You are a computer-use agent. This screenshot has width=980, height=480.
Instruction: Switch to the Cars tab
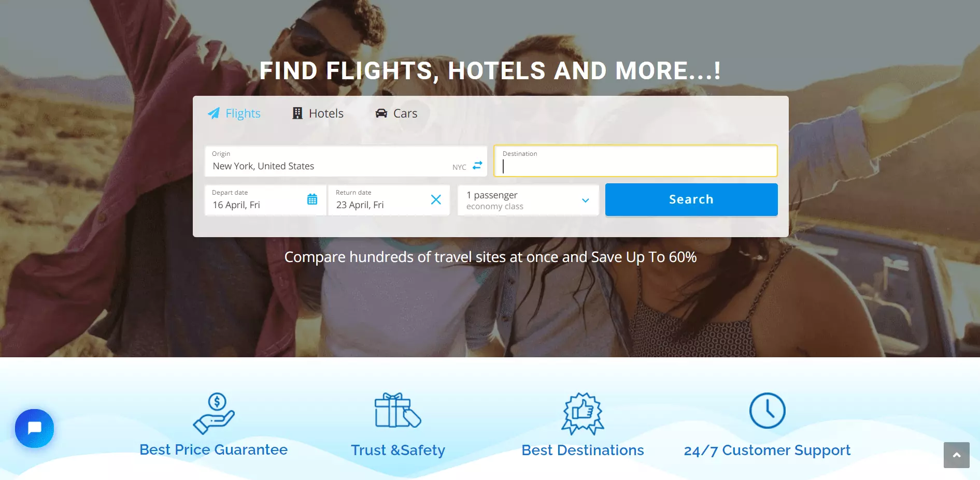coord(396,113)
